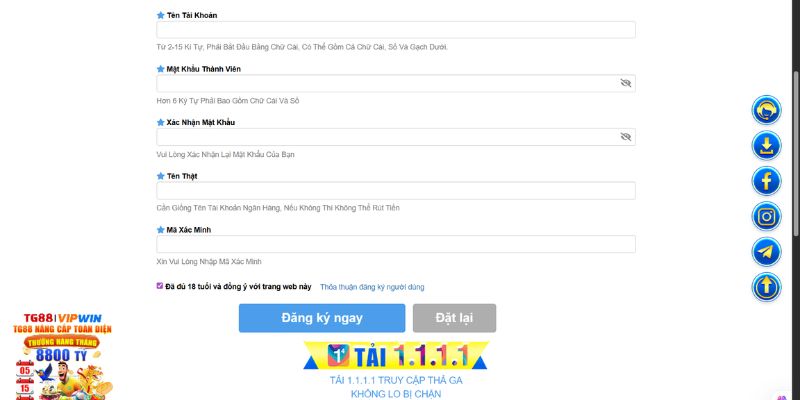Focus the Mật Khẩu Thành Viên input
Screen dimensions: 800x400
pos(396,83)
